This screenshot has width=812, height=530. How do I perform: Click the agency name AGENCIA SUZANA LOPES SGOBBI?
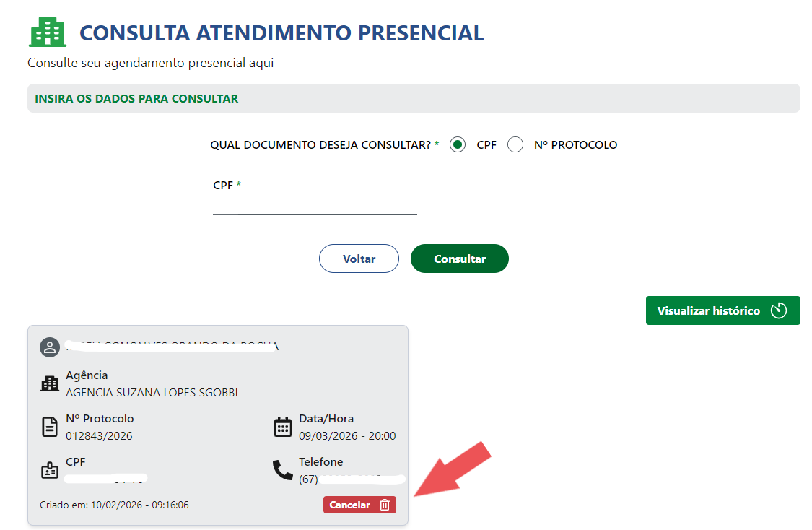point(152,393)
